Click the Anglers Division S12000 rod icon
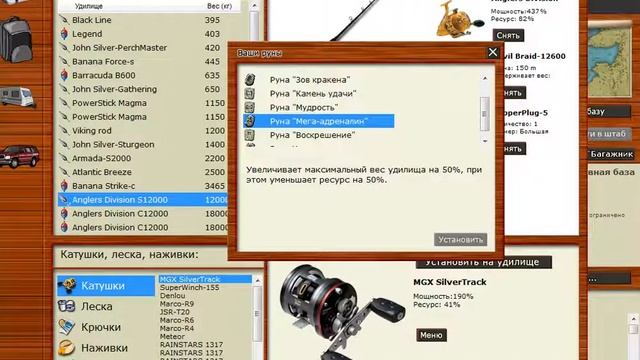640x360 pixels. [64, 200]
